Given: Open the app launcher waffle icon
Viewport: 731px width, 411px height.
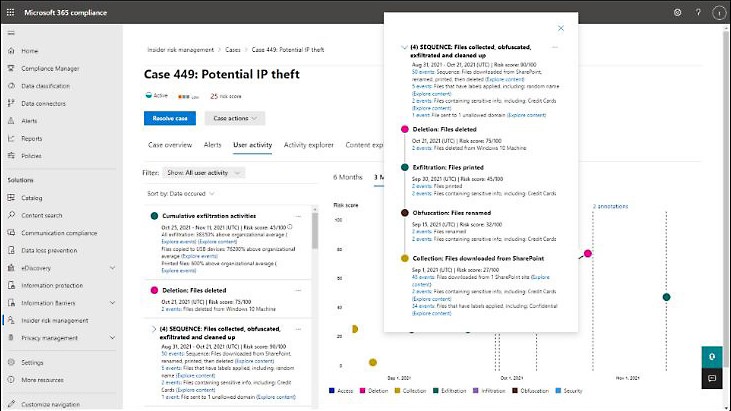Looking at the screenshot, I should (x=10, y=13).
